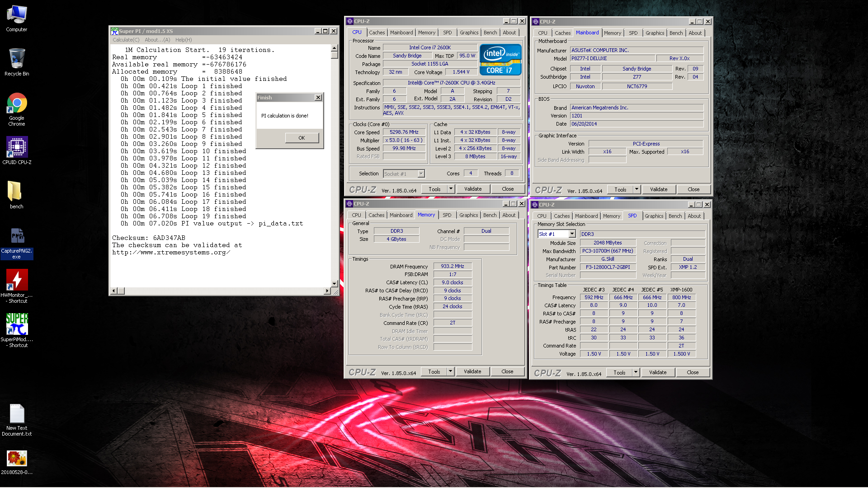Select SPD tab in the CPU window
Screen dimensions: 868x488
pos(447,33)
